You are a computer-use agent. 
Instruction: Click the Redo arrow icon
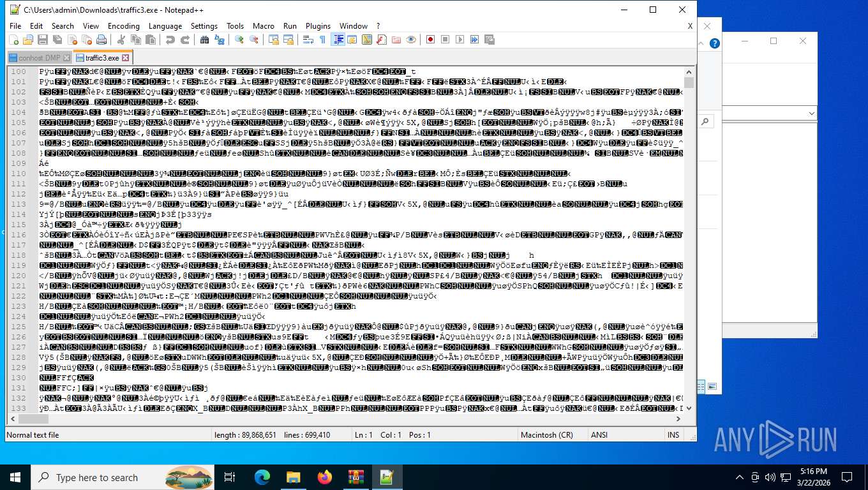(x=184, y=40)
